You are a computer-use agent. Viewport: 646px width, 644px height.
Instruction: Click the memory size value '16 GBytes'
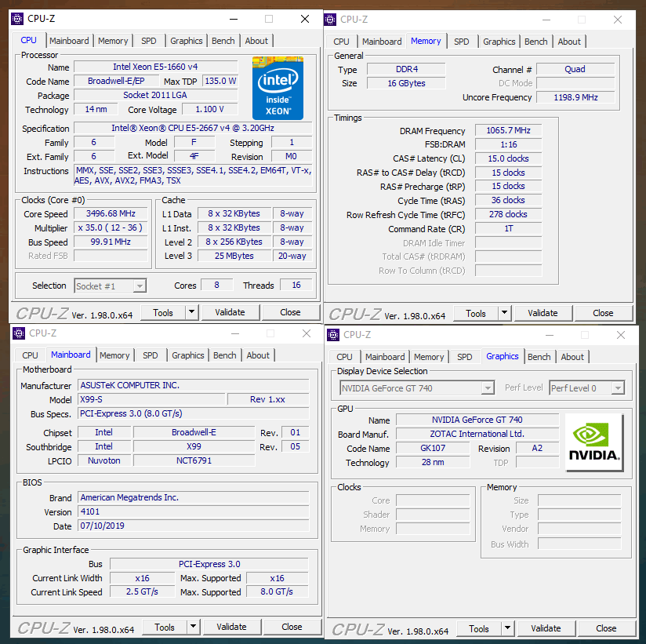click(x=406, y=83)
